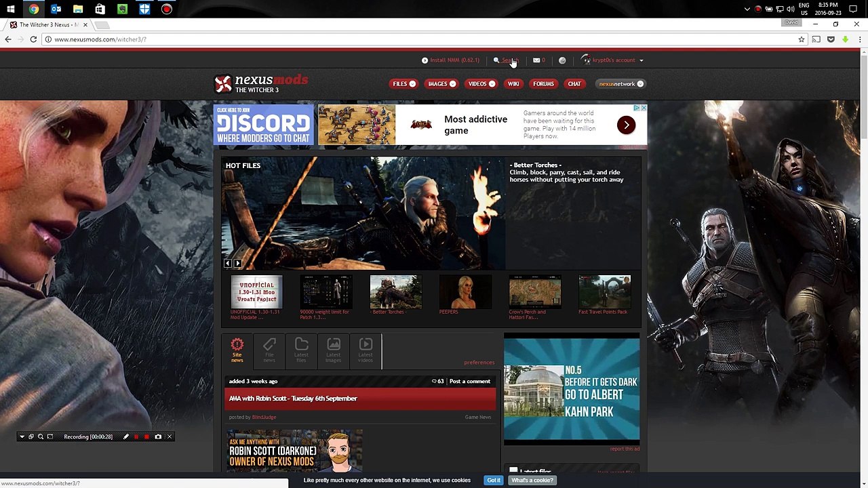Go to next hot file slide
This screenshot has width=868, height=488.
(x=237, y=264)
